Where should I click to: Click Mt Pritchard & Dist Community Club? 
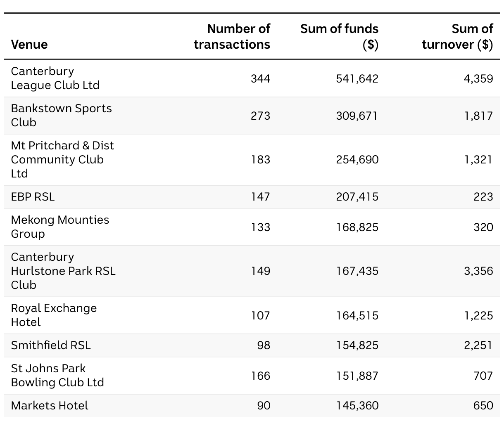[62, 159]
